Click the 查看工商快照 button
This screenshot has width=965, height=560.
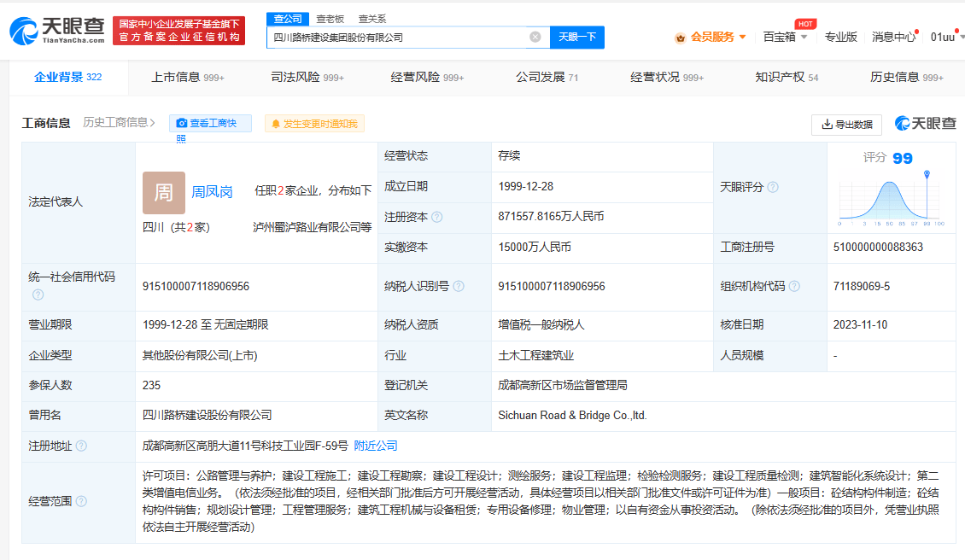[210, 124]
